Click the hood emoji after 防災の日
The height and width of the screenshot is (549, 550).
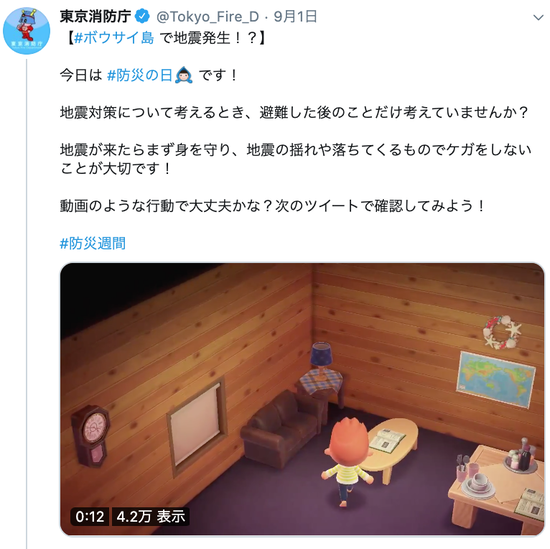pyautogui.click(x=184, y=75)
